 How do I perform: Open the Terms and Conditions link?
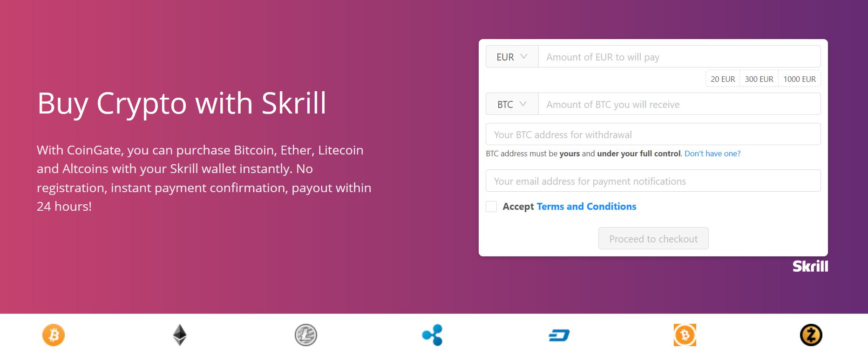pos(586,207)
